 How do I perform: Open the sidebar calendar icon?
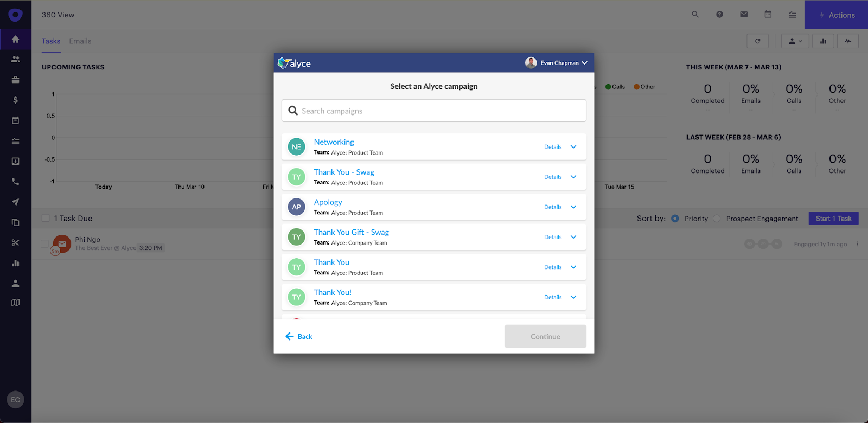point(15,120)
